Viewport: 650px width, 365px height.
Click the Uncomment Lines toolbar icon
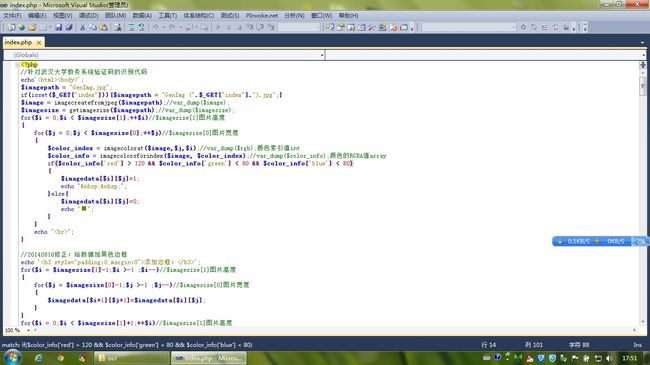click(141, 27)
